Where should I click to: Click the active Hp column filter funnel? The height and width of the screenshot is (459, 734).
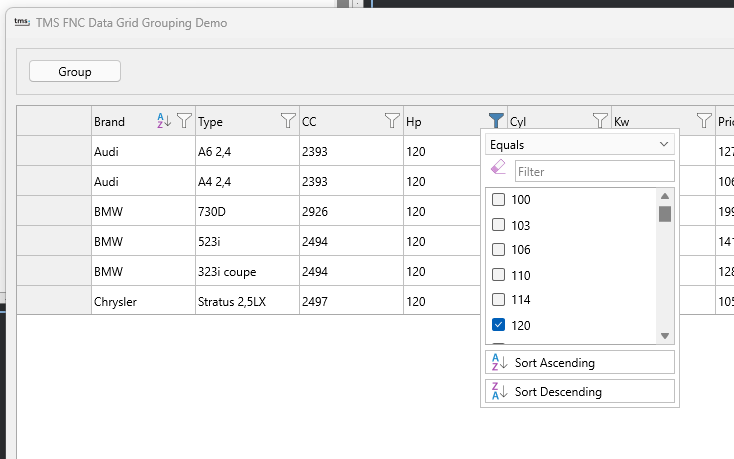click(x=496, y=121)
